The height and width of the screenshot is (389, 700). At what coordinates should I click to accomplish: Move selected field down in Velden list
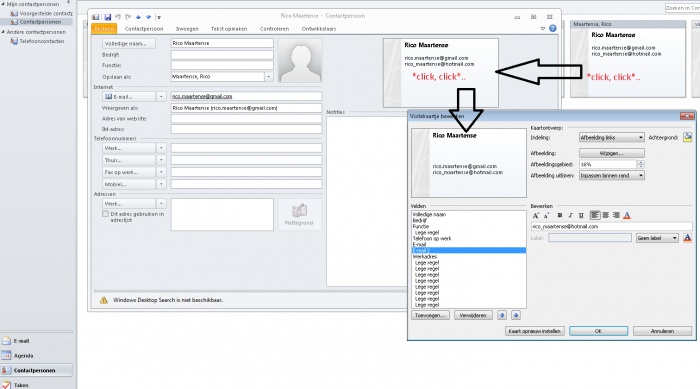pyautogui.click(x=516, y=315)
